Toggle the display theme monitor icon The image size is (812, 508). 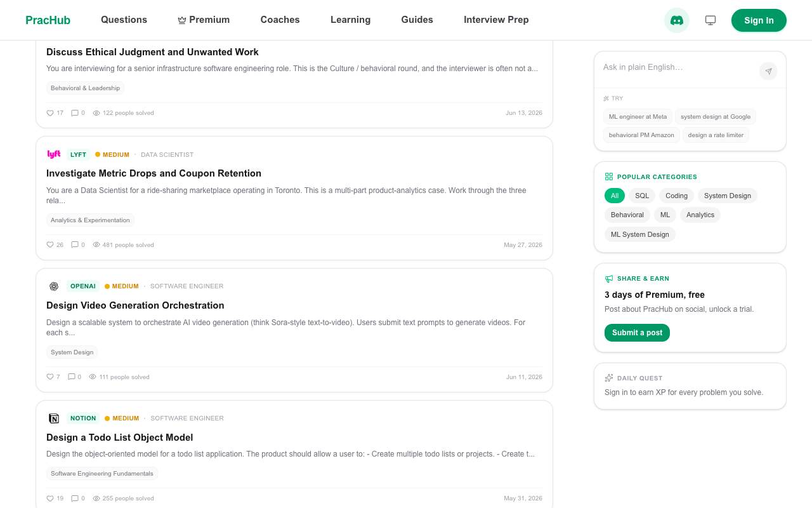[x=710, y=20]
